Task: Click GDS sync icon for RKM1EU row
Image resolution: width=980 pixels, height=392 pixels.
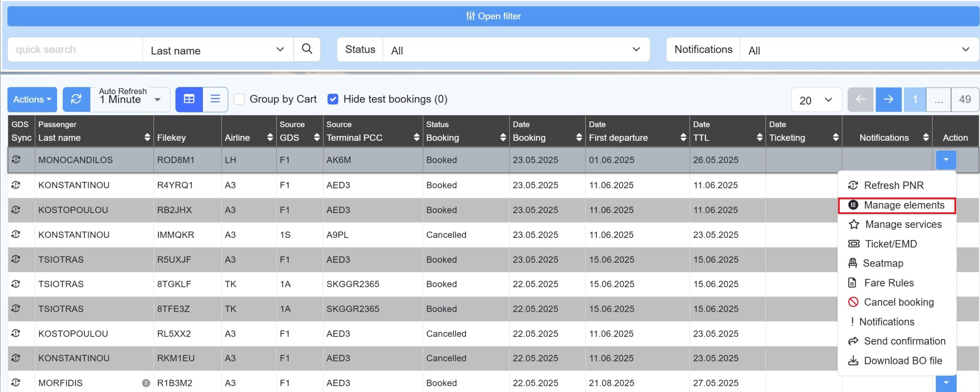Action: [16, 358]
